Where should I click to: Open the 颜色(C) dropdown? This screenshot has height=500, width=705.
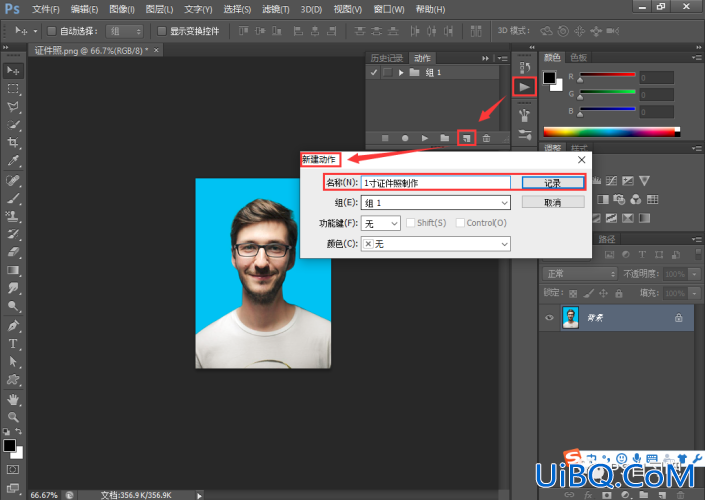pyautogui.click(x=436, y=244)
